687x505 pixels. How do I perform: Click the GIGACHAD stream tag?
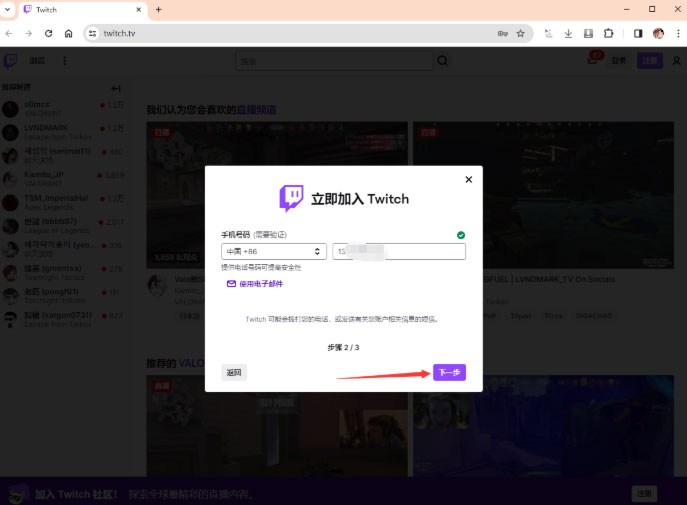[x=594, y=315]
